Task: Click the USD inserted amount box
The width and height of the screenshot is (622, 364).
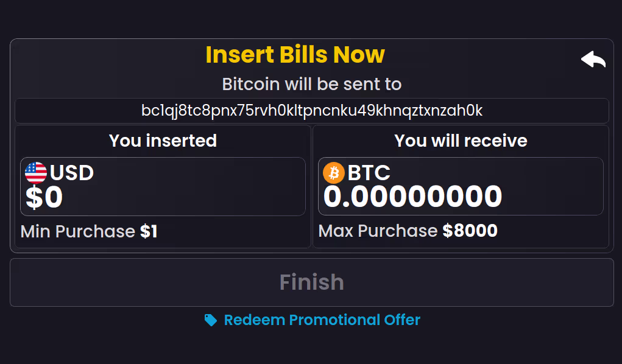Action: (x=163, y=186)
